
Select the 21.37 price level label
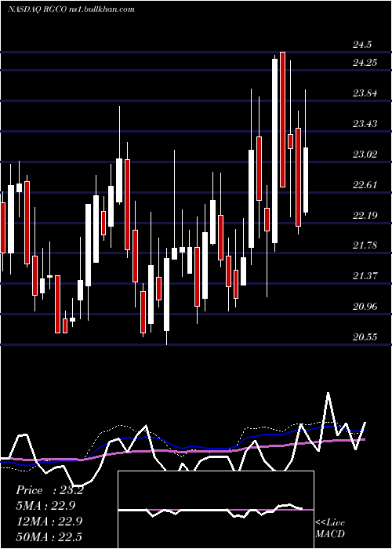coord(365,276)
